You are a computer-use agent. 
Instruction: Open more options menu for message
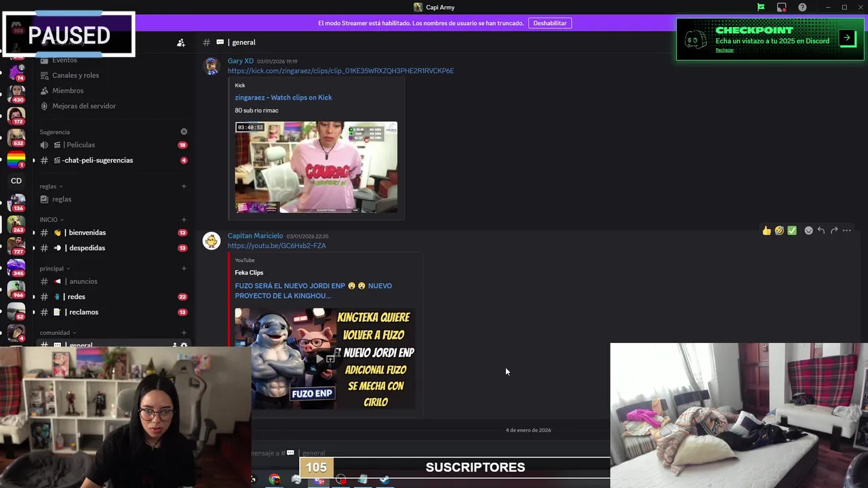point(847,230)
